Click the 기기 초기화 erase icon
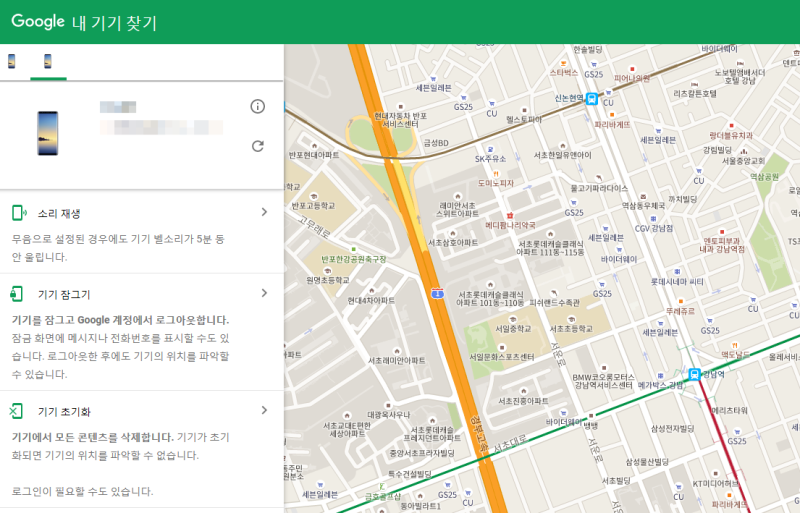Screen dimensions: 800x513 [x=16, y=411]
